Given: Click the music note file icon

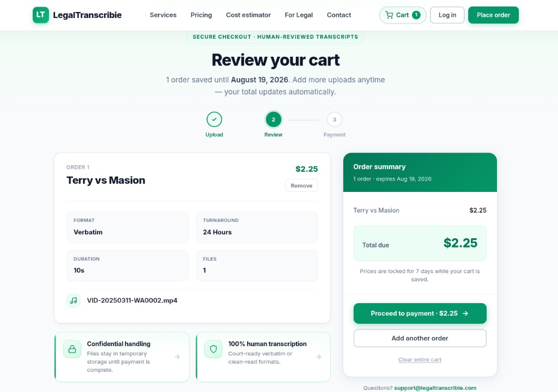Looking at the screenshot, I should coord(74,300).
